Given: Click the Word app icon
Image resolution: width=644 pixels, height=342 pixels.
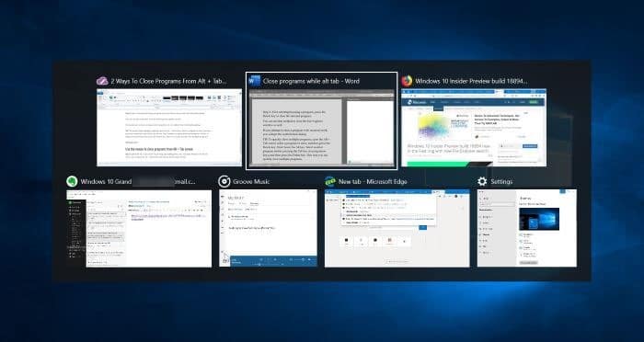Looking at the screenshot, I should point(254,81).
